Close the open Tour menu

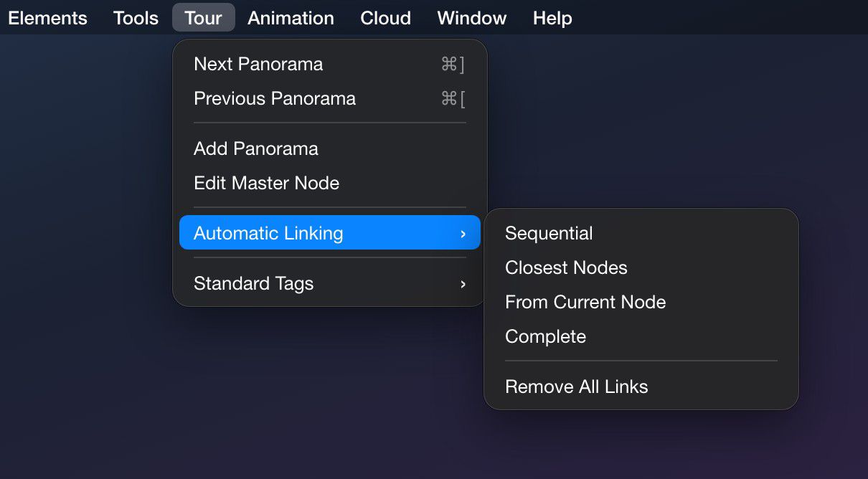(x=204, y=18)
